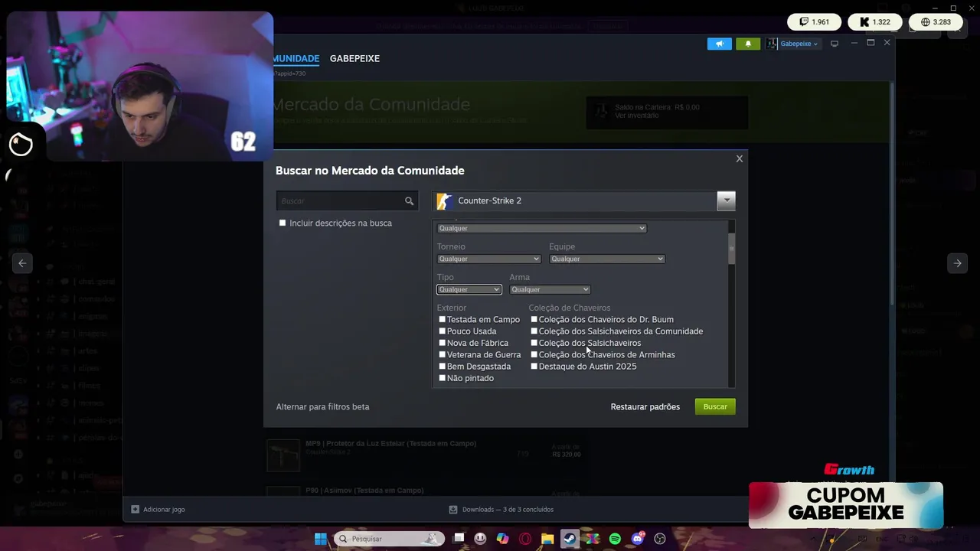
Task: Switch to the COMUNIDADE tab
Action: (x=296, y=58)
